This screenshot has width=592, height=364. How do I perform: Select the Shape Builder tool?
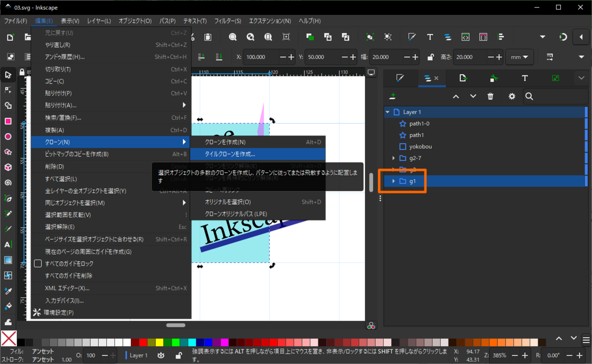tap(8, 106)
